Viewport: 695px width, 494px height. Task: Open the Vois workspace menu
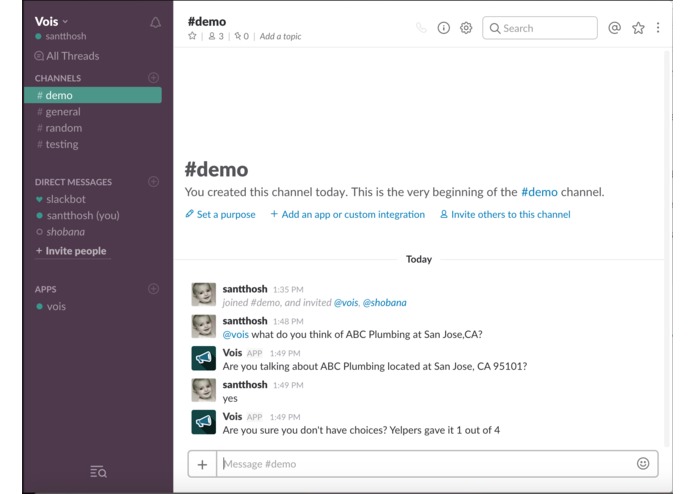coord(51,21)
